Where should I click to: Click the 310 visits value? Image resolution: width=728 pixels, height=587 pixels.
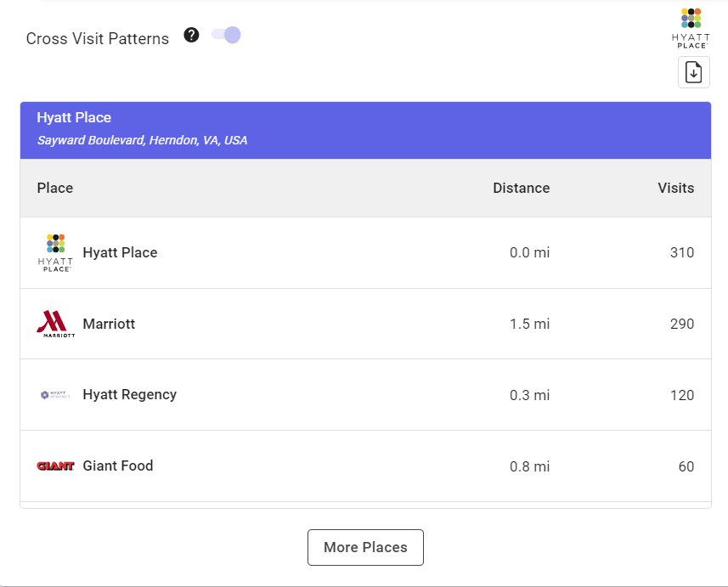(x=681, y=252)
